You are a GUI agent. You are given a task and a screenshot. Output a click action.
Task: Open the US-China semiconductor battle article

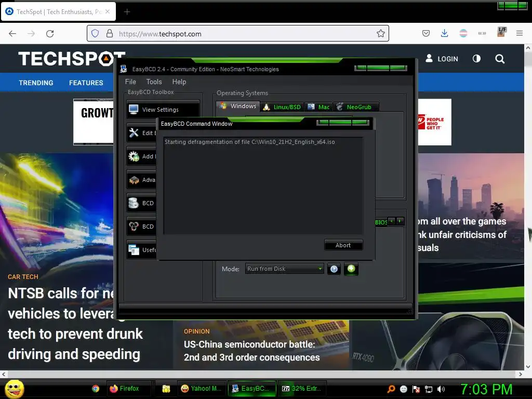251,351
